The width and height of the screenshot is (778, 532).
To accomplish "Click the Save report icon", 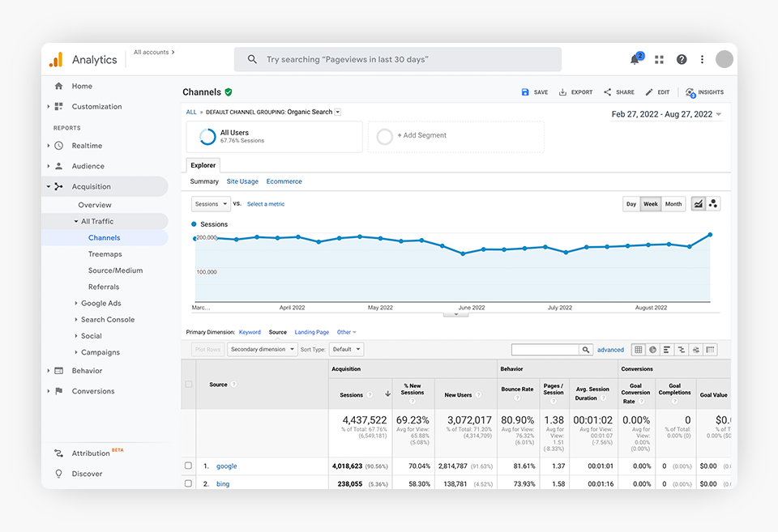I will [x=525, y=92].
